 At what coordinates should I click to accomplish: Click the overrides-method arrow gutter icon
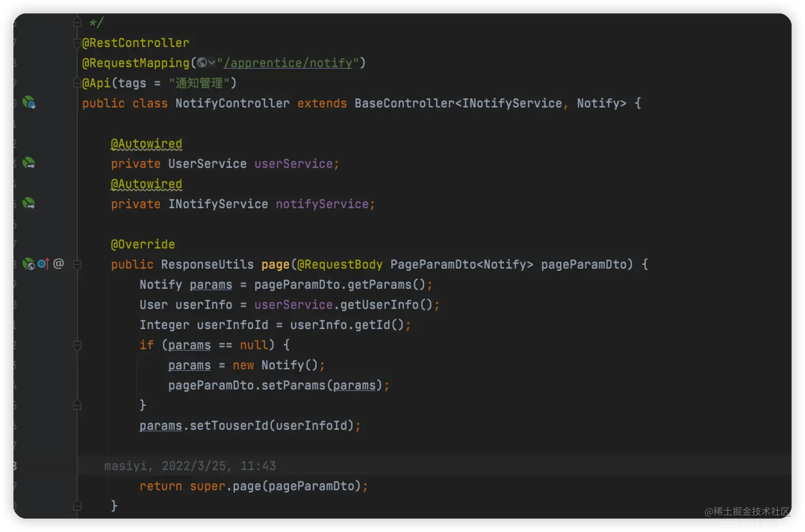[43, 263]
